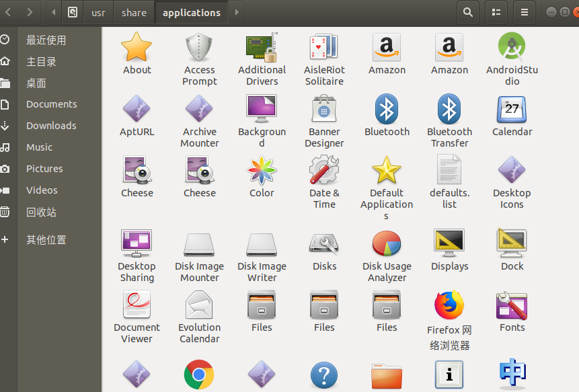Open the Calendar application icon
This screenshot has height=392, width=579.
(x=512, y=110)
